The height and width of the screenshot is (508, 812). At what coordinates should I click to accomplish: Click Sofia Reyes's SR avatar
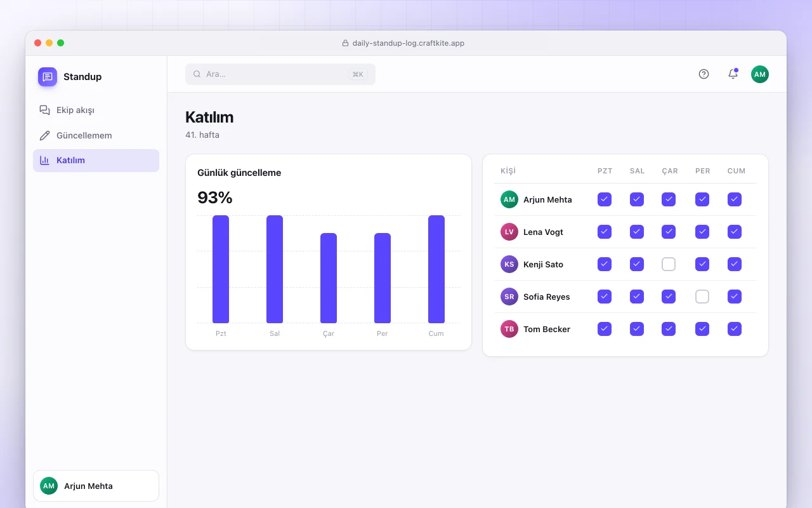(509, 297)
